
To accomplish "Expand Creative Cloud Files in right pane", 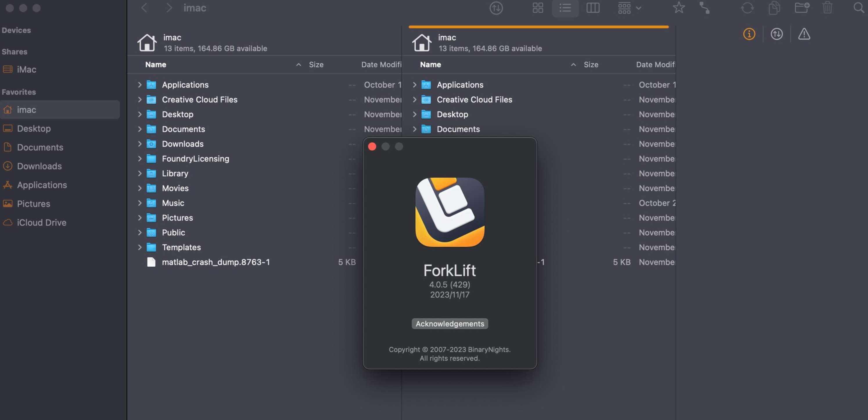I will coord(414,100).
